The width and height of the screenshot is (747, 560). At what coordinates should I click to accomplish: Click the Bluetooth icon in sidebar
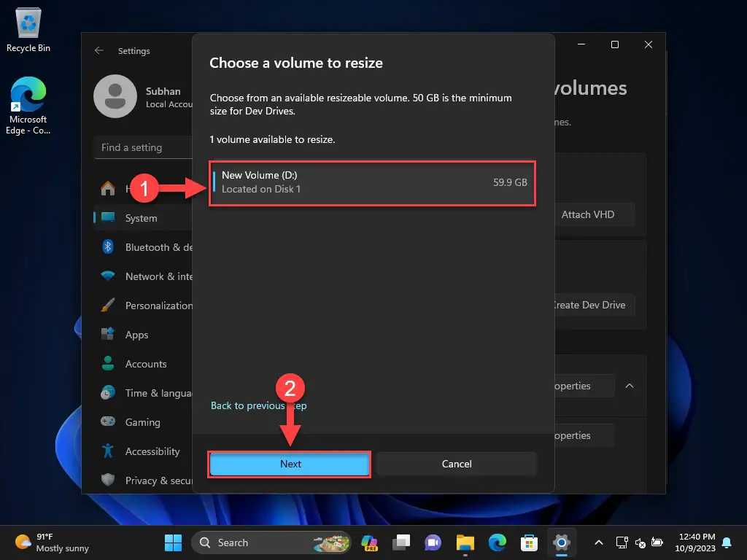pos(108,246)
